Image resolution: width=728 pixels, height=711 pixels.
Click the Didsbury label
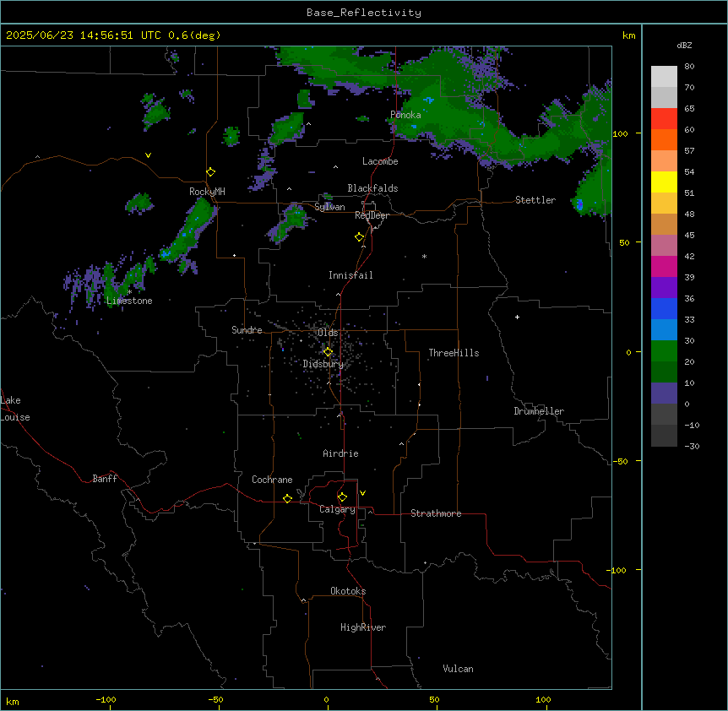(323, 364)
